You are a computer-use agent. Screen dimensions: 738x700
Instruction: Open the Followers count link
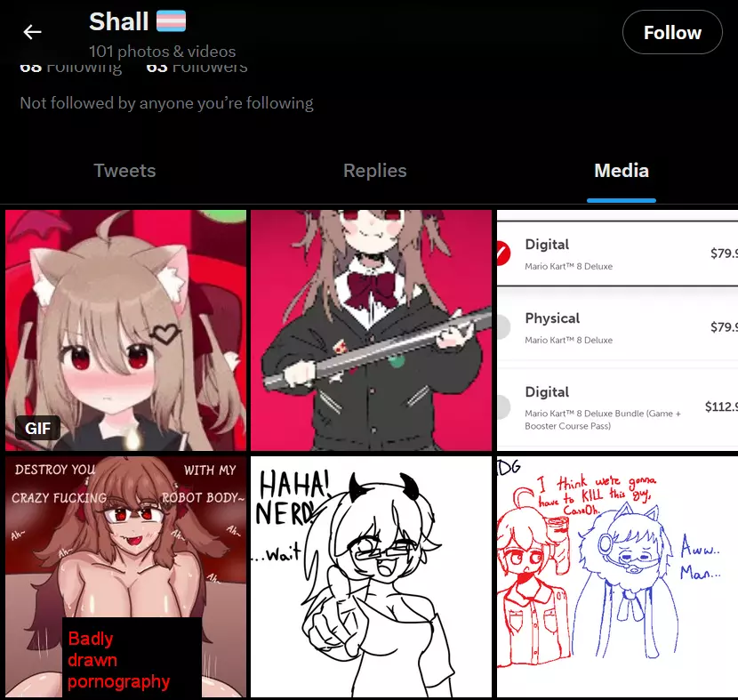pos(197,68)
